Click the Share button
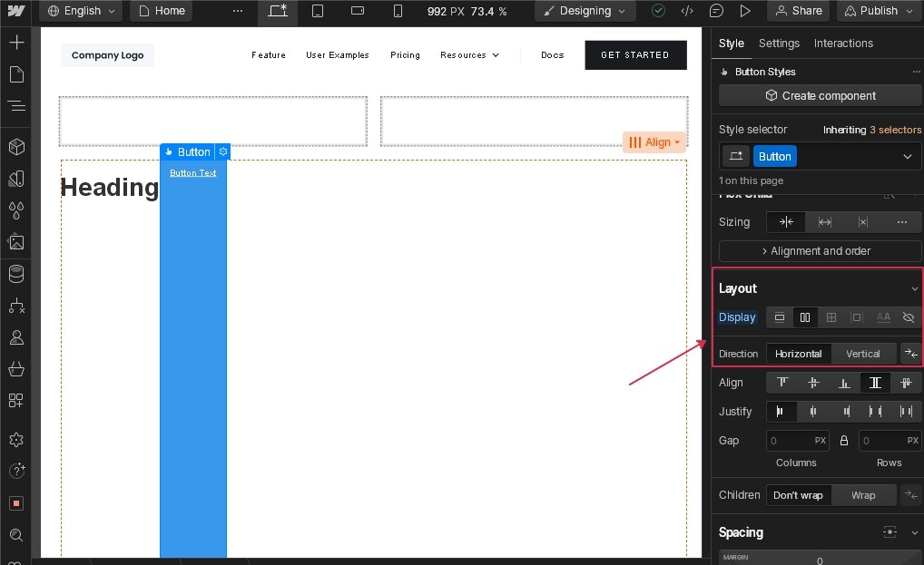This screenshot has width=924, height=565. tap(798, 11)
